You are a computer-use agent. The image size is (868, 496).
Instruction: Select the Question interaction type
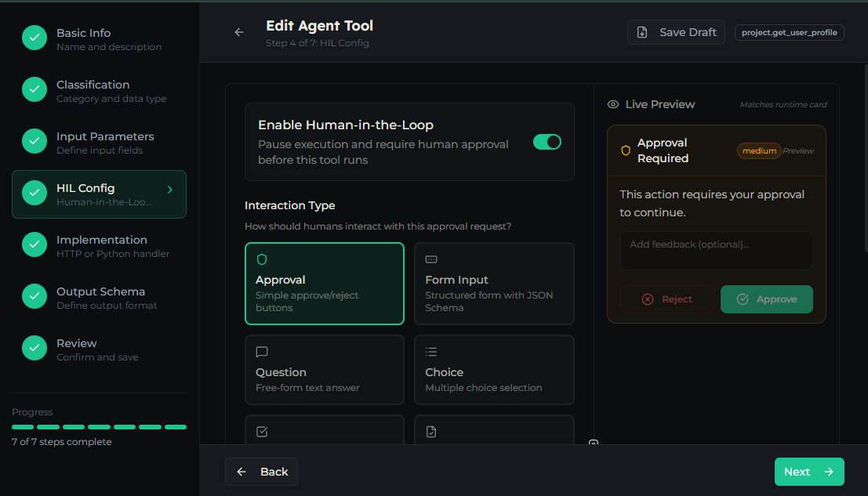[x=325, y=370]
